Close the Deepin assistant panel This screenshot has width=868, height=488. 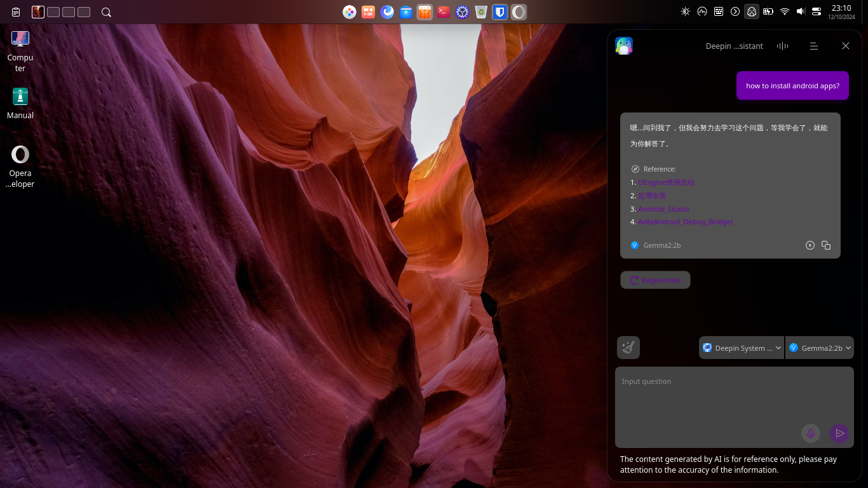coord(846,46)
